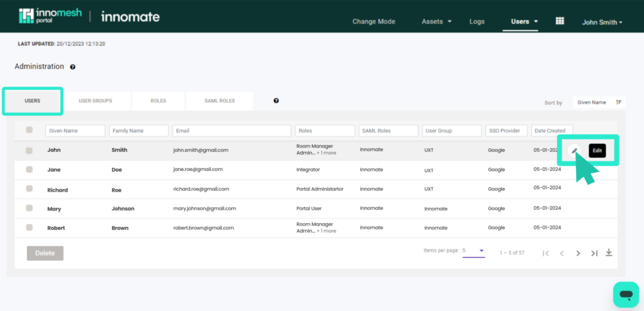Go to the first page of results

pyautogui.click(x=545, y=253)
